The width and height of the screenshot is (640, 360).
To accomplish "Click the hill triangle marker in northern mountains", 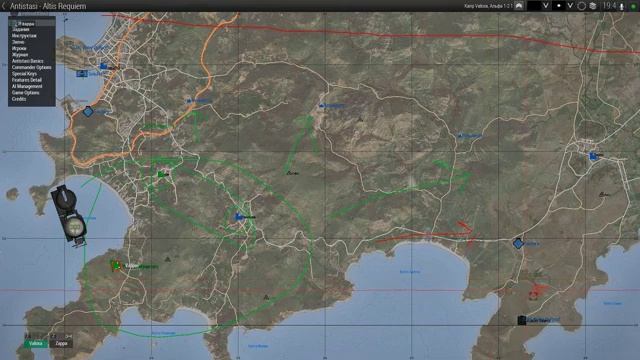I will click(360, 119).
